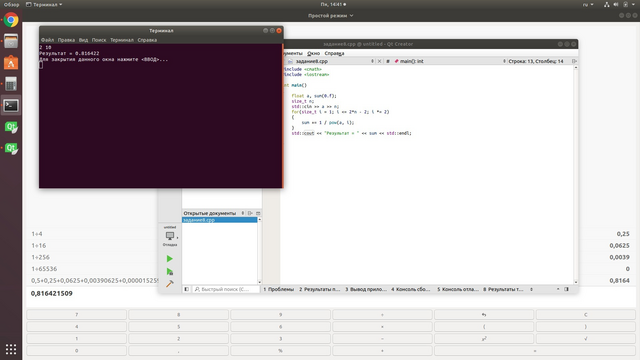Viewport: 640px width, 360px height.
Task: Open the first Qt Creator dock icon
Action: [11, 127]
